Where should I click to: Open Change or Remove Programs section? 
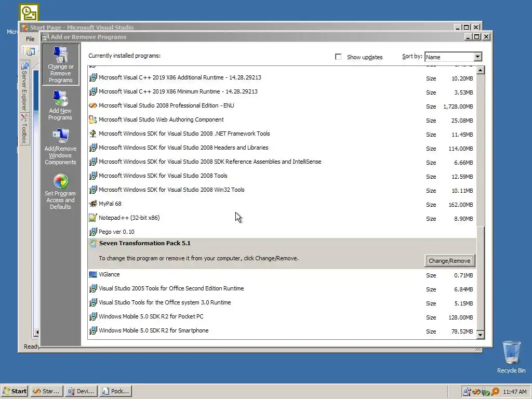61,64
